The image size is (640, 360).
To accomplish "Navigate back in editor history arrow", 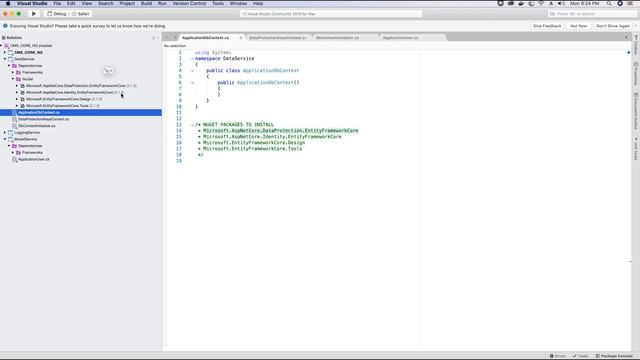I will point(167,38).
